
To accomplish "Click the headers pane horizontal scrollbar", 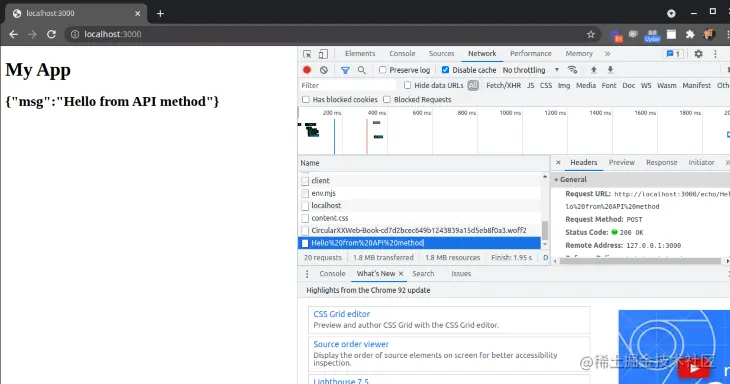I will click(x=640, y=261).
